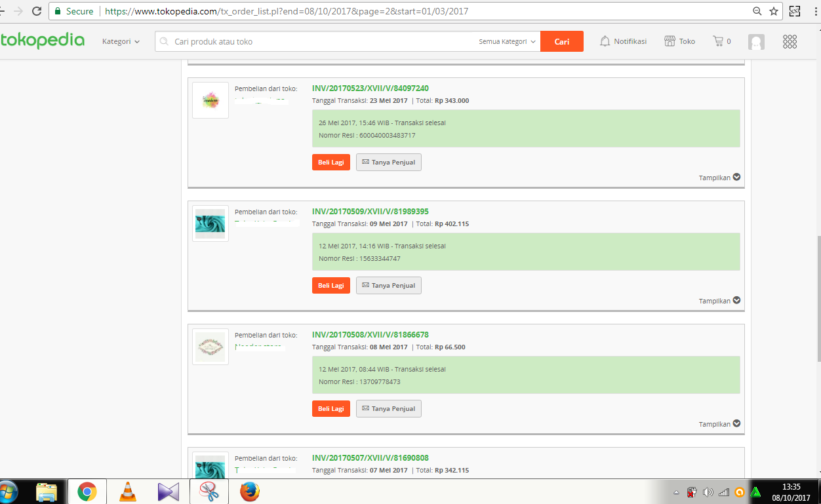Open invoice INV/20170508/XVII/V/81866678
The image size is (821, 504).
(370, 335)
